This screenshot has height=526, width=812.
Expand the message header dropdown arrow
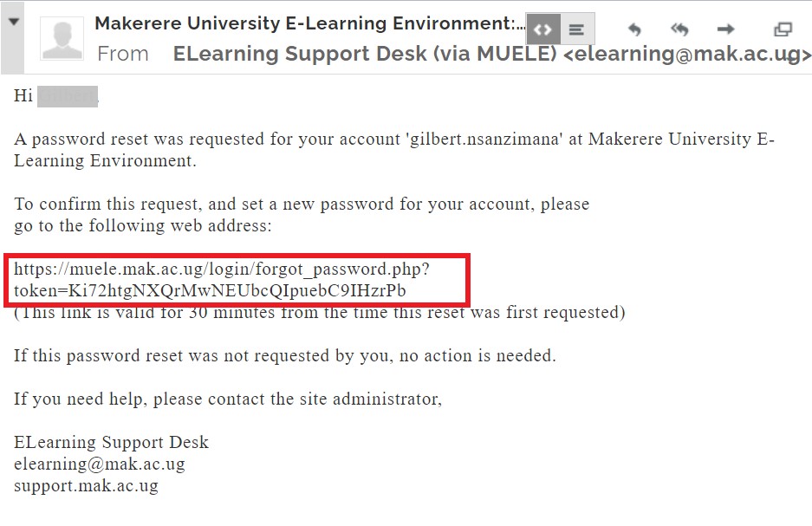point(14,22)
